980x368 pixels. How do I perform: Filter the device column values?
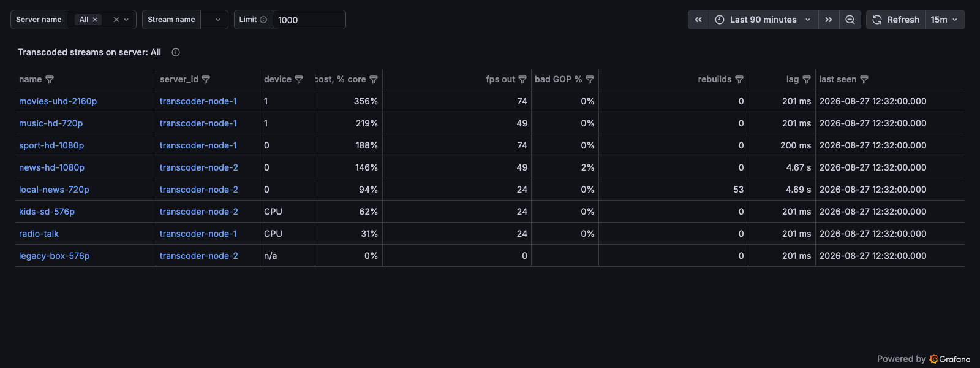click(x=299, y=80)
